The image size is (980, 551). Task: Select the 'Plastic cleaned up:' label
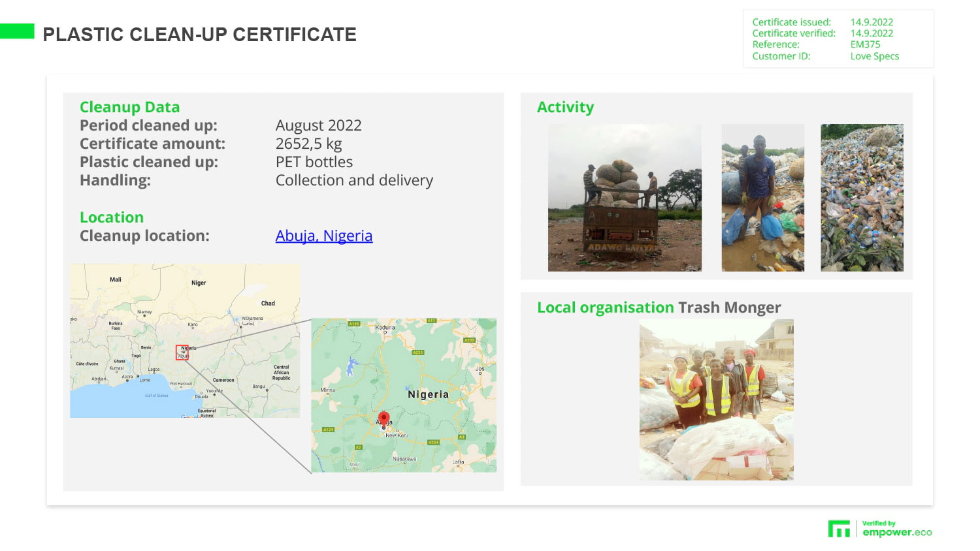[x=149, y=162]
